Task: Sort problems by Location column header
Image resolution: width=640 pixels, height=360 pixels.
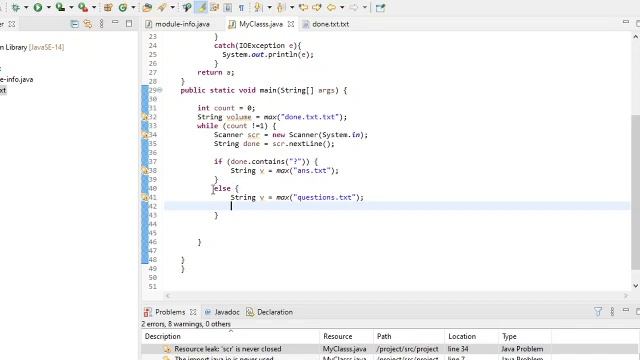Action: click(x=471, y=336)
